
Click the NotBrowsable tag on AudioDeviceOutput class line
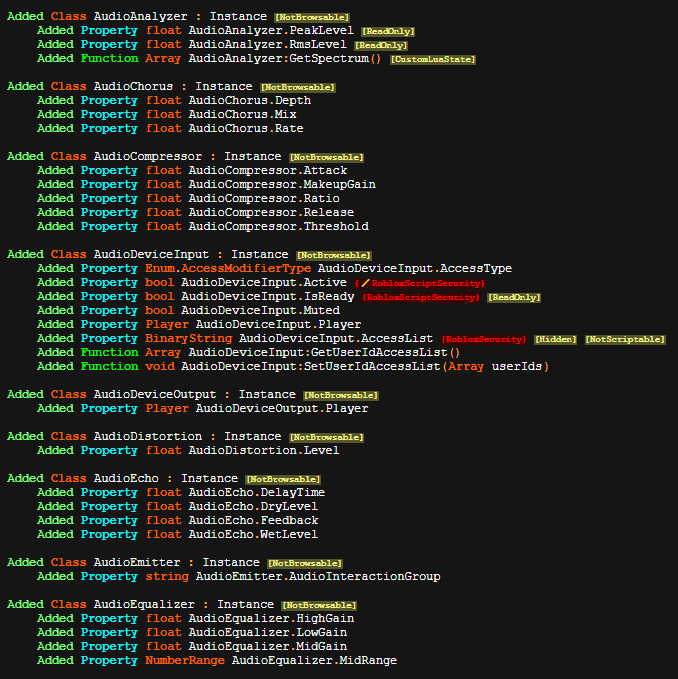pos(341,395)
